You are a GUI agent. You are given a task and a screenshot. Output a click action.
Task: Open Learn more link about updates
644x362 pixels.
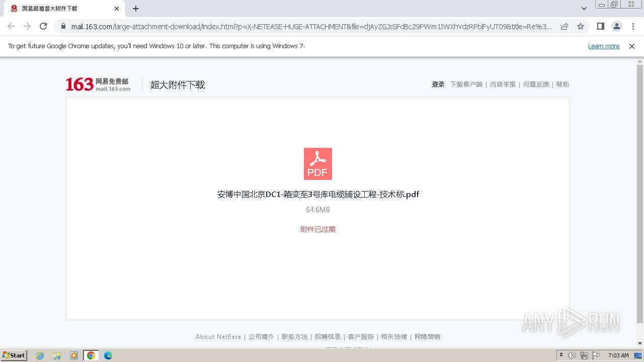(604, 46)
